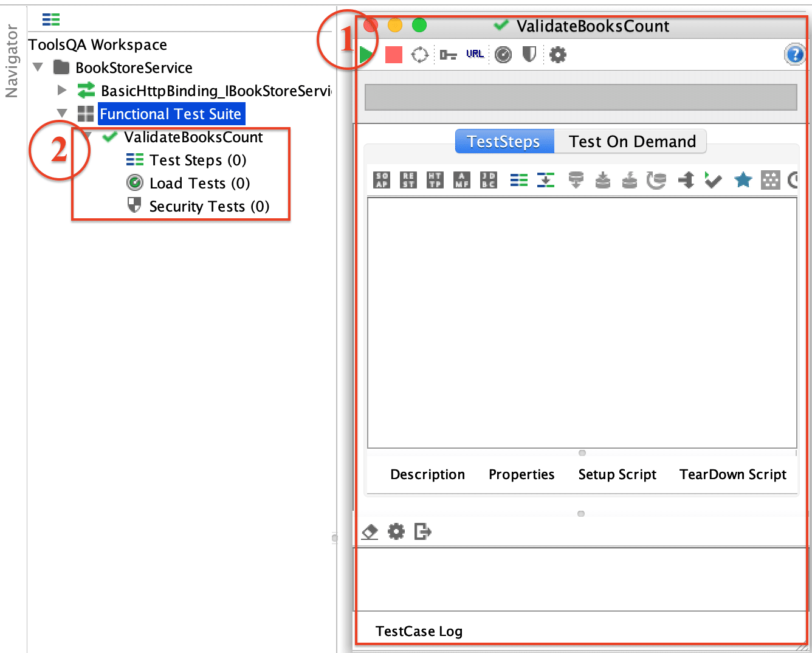Create a new Load Test with the gauge icon

[x=503, y=54]
